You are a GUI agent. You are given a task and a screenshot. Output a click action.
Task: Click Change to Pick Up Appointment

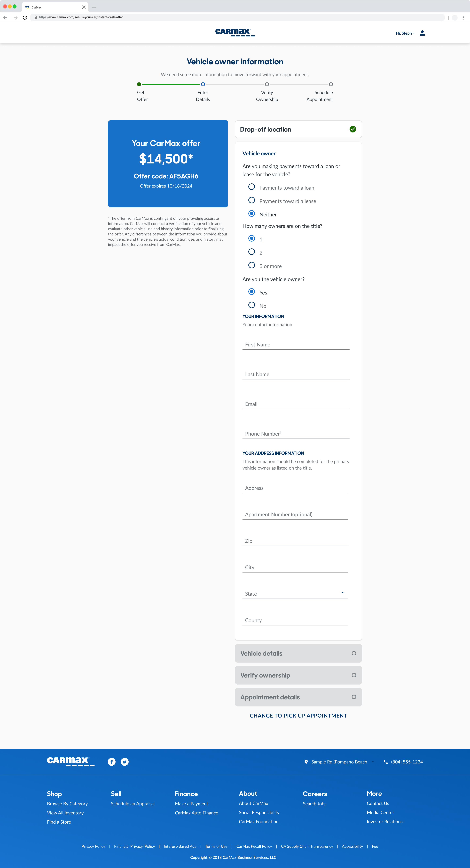click(x=298, y=716)
